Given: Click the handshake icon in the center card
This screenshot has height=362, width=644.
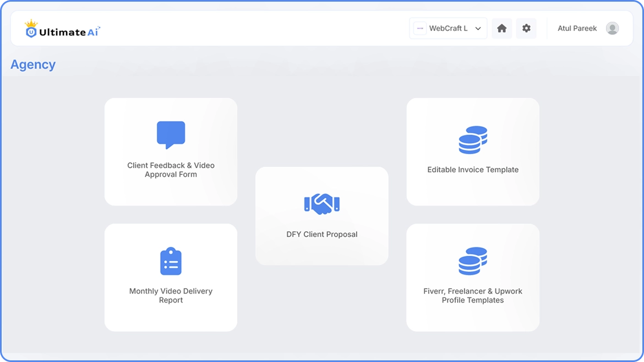Looking at the screenshot, I should tap(322, 204).
